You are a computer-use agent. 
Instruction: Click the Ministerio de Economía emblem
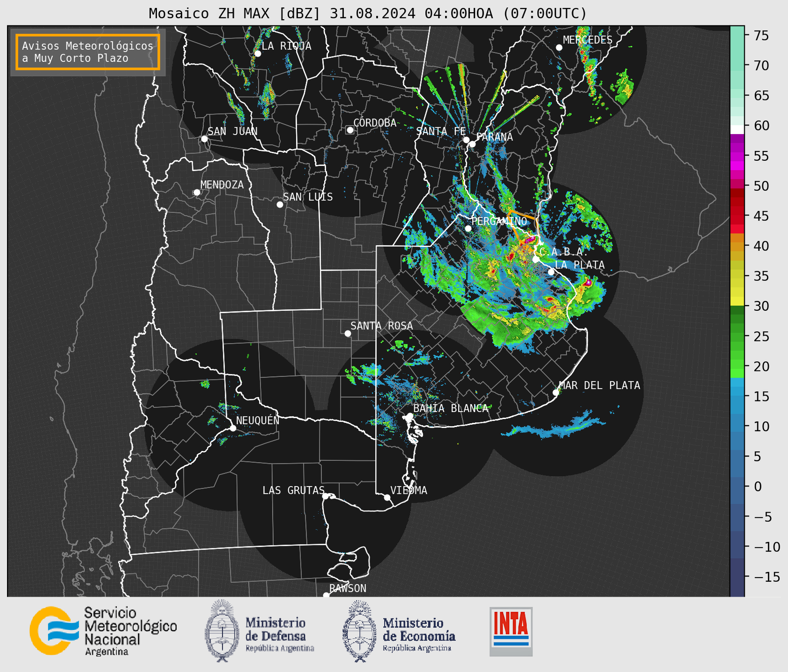pos(359,631)
